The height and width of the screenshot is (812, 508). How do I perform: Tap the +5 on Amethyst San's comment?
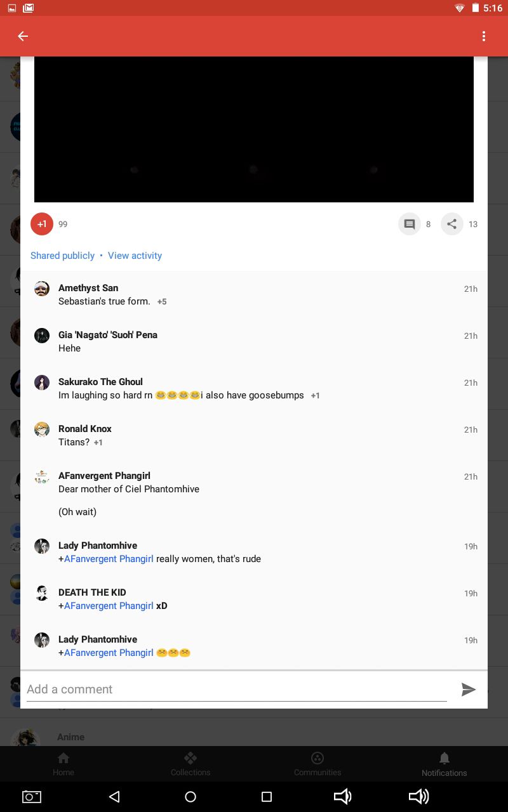(162, 302)
